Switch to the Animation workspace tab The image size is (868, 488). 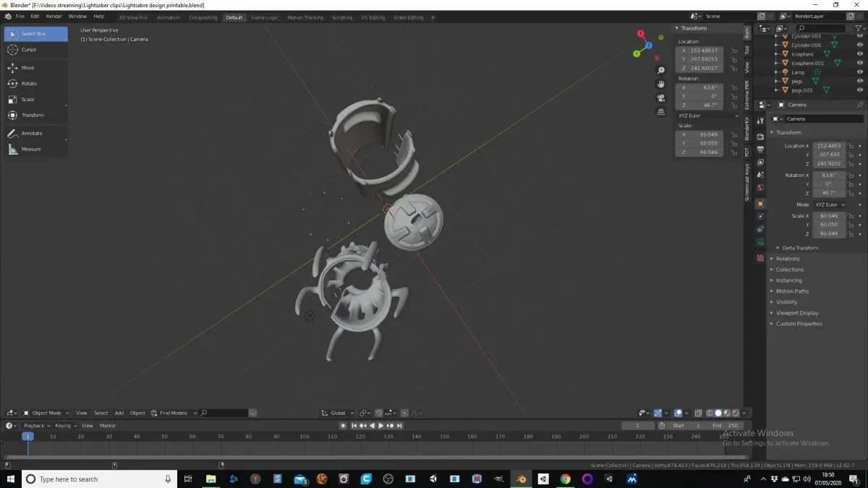click(169, 17)
